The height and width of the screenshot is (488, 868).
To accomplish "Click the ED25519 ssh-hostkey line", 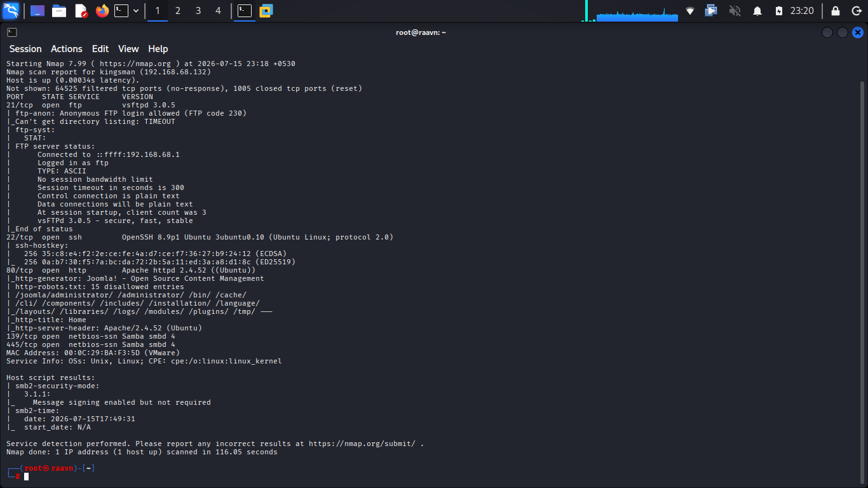I will pos(151,262).
